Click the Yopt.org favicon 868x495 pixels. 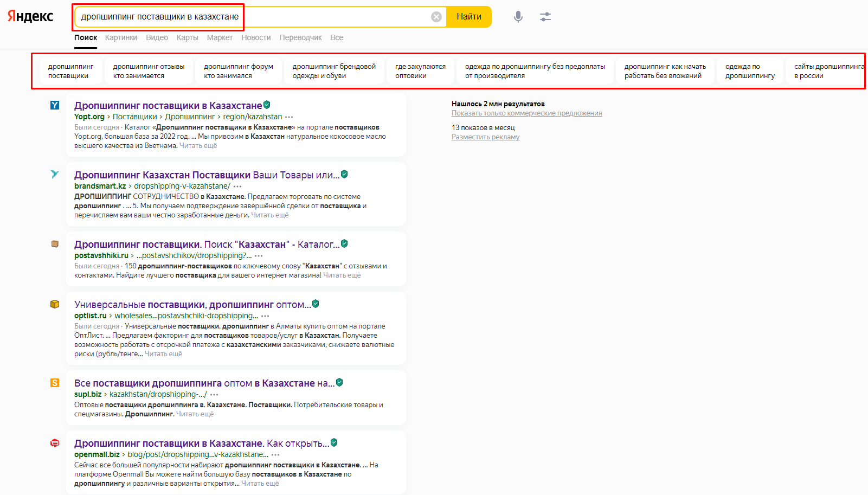(55, 105)
